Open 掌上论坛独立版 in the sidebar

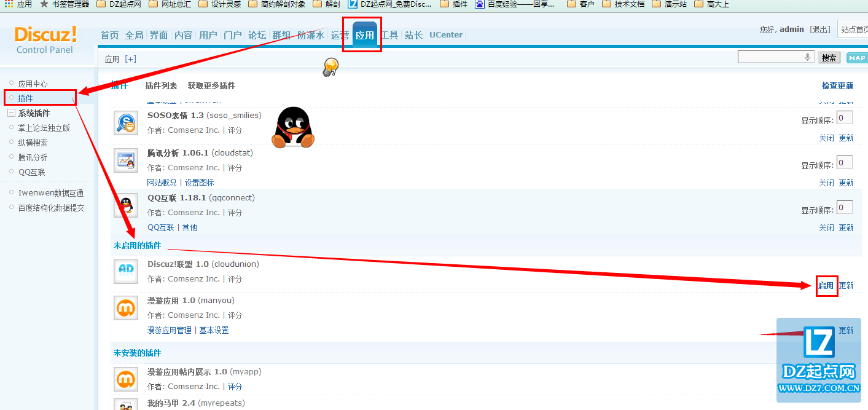click(x=44, y=128)
